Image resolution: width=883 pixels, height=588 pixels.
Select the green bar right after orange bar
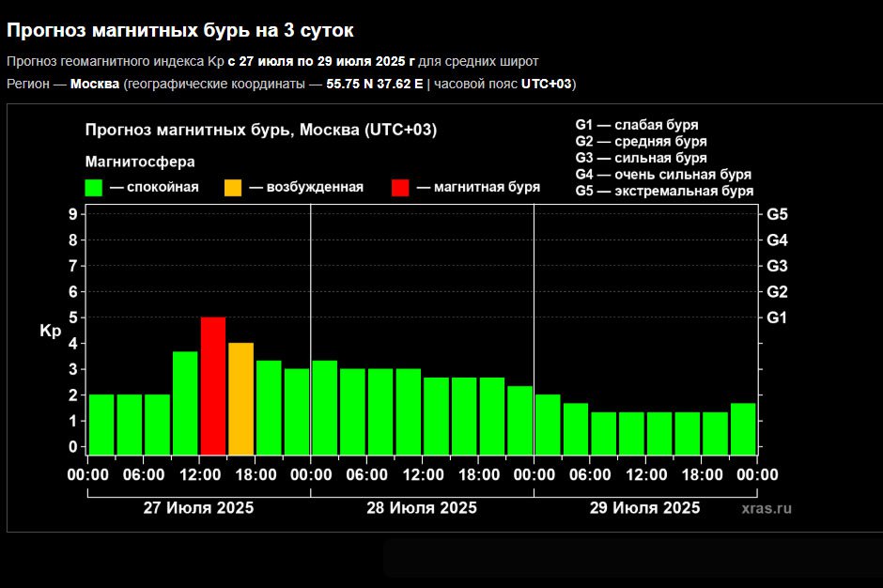pos(269,408)
